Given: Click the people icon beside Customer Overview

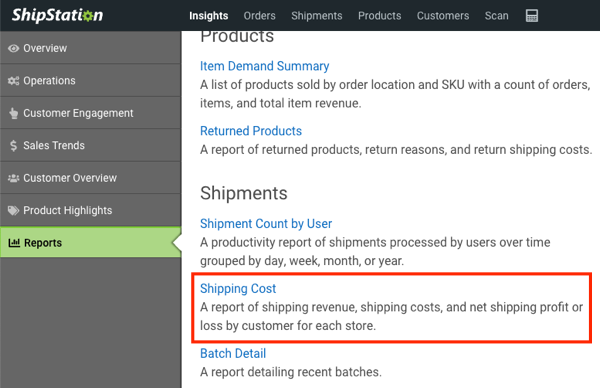Looking at the screenshot, I should (13, 178).
